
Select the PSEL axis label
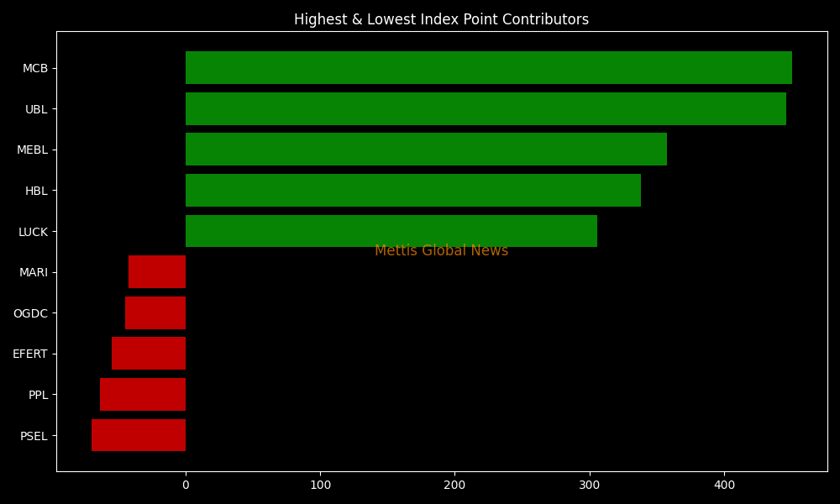coord(34,436)
